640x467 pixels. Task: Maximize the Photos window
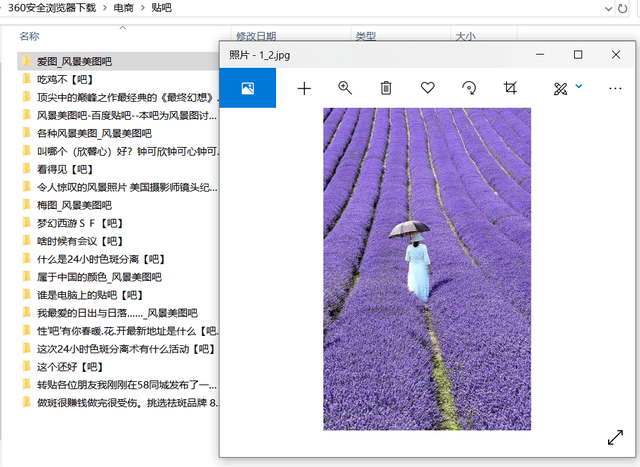click(x=577, y=54)
